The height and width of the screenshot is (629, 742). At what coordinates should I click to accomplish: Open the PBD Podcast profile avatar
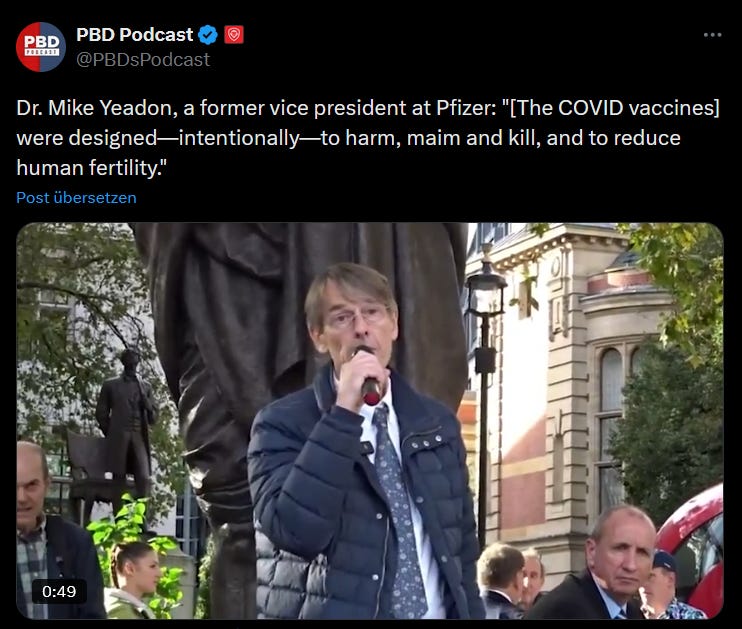(x=41, y=47)
